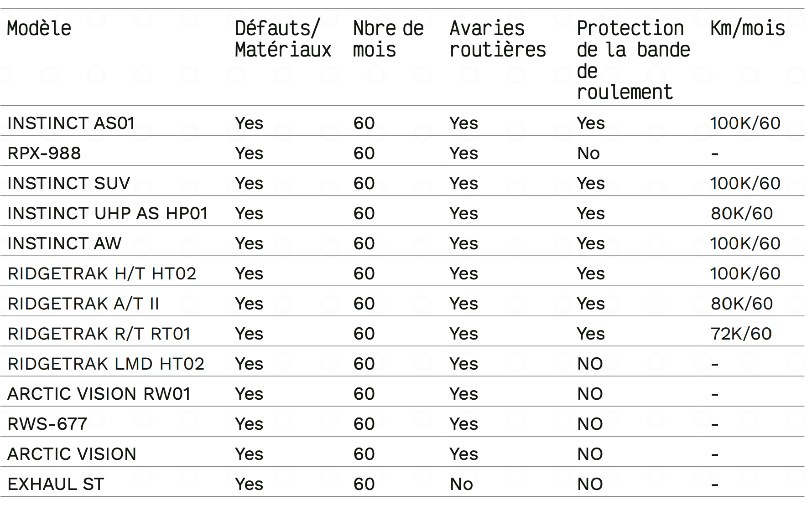Select INSTINCT UHP AS HP01 model cell
Viewport: 812px width, 505px height.
tap(108, 213)
